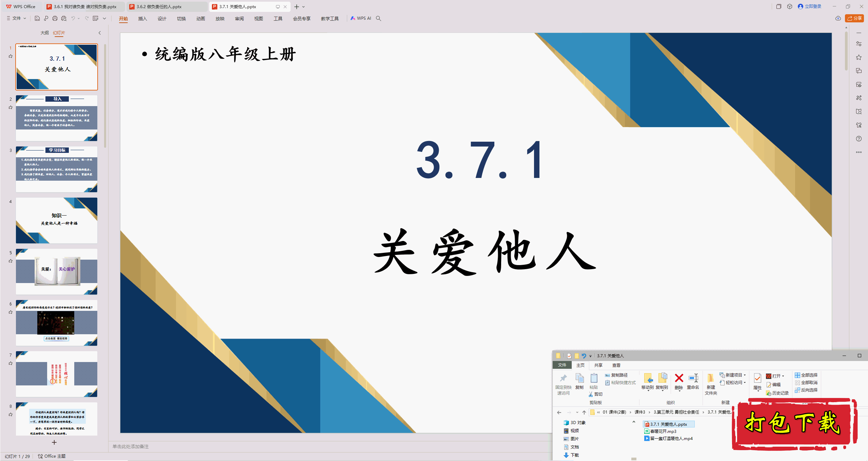Click slide 4 thumbnail in panel
The width and height of the screenshot is (868, 461).
point(56,220)
